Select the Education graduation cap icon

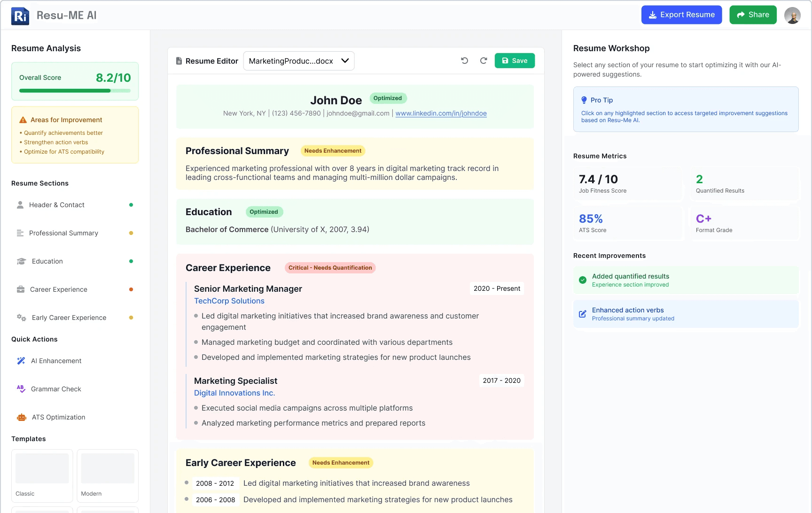(x=21, y=261)
